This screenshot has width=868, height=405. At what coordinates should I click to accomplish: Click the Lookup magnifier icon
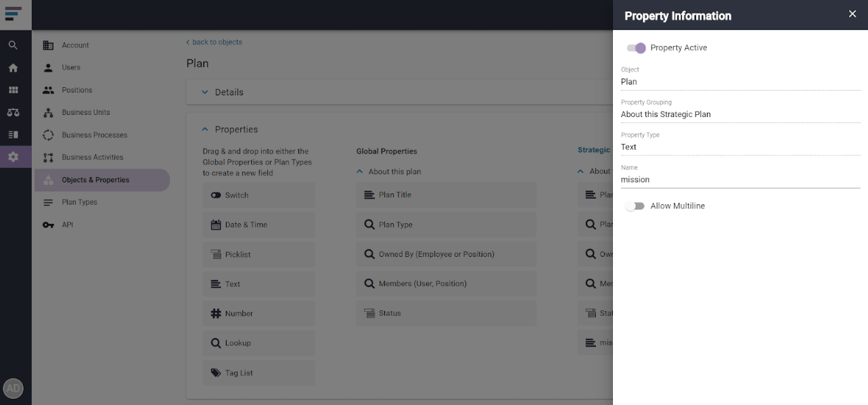[x=216, y=343]
